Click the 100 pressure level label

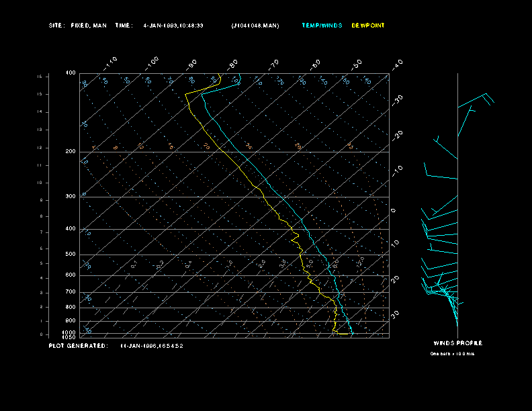tap(71, 73)
